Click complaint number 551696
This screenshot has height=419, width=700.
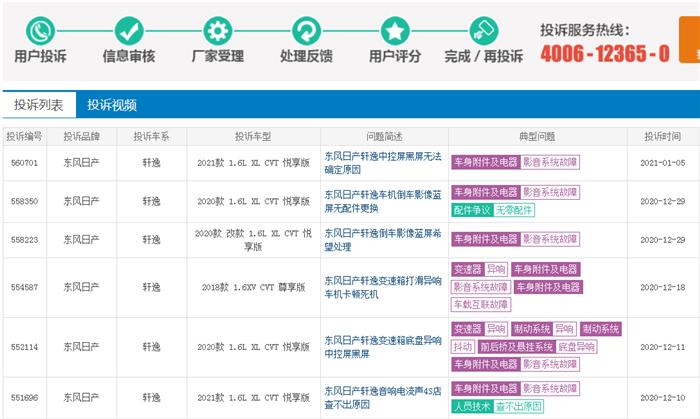click(24, 398)
